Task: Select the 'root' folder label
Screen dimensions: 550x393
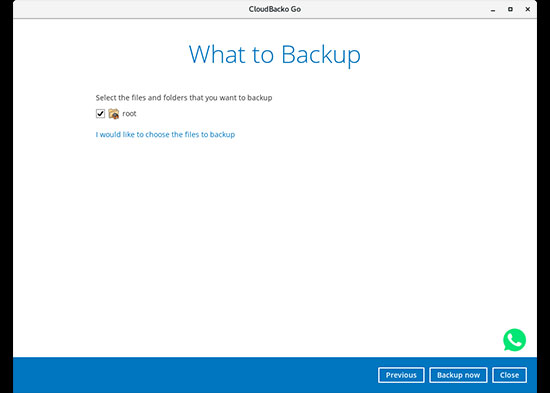Action: [x=129, y=114]
